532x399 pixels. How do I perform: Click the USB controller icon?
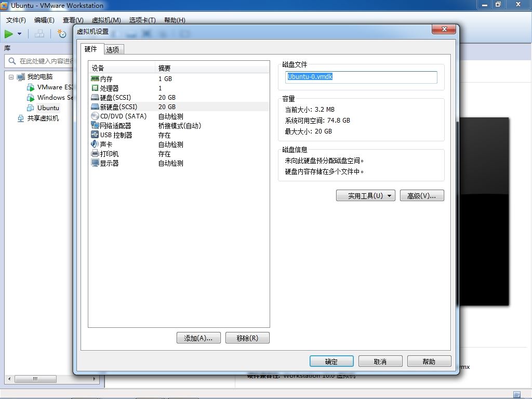(x=95, y=135)
